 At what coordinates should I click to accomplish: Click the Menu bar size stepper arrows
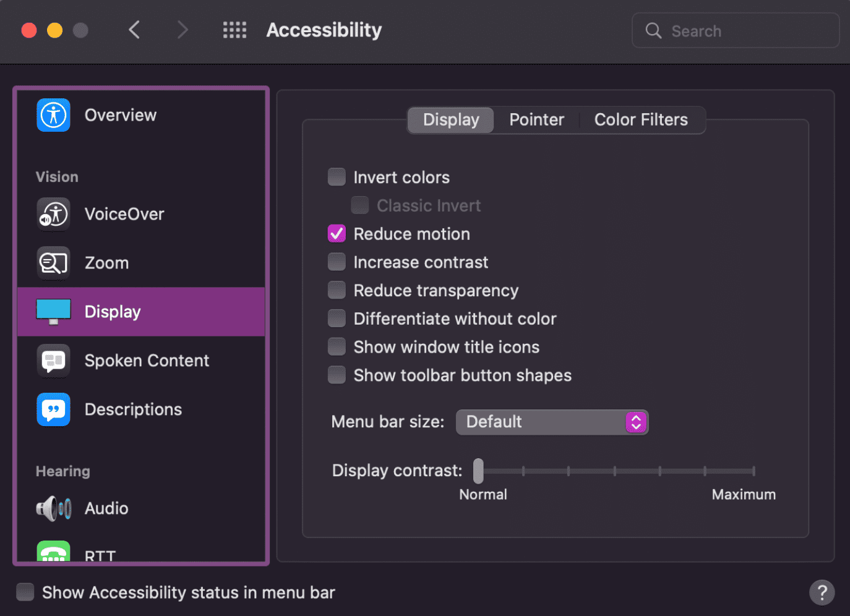pos(636,422)
